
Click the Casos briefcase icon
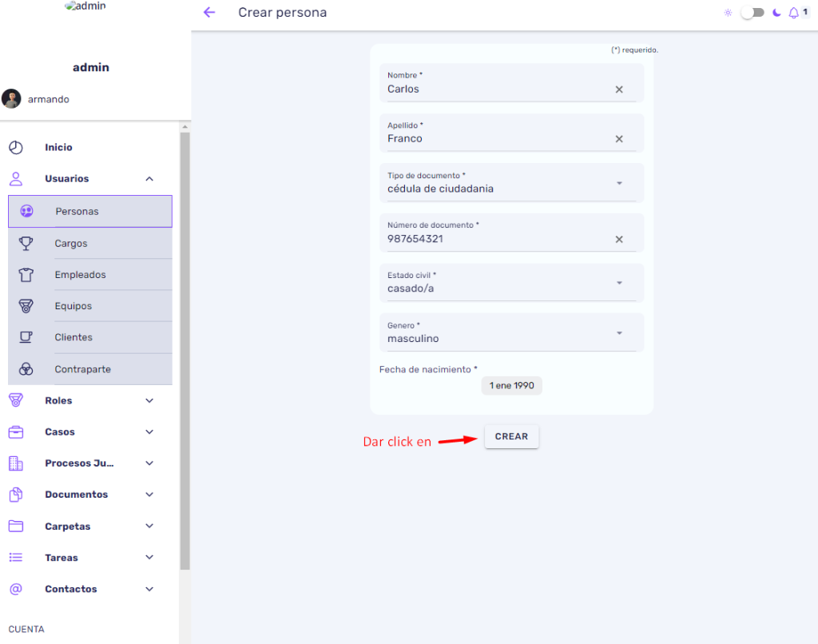click(x=16, y=432)
